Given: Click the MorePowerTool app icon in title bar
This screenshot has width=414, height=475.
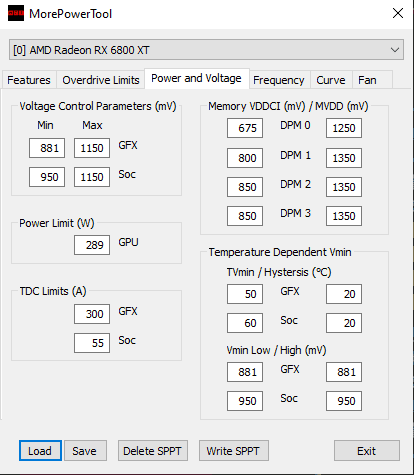Looking at the screenshot, I should [16, 13].
